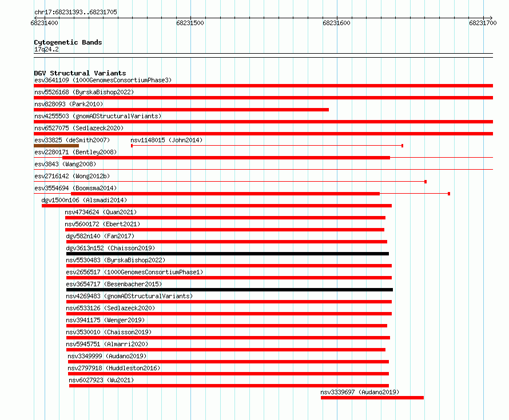Select the nsv6533126 (Sedlazeck2020) label
Viewport: 509px width, 420px height.
click(x=110, y=308)
